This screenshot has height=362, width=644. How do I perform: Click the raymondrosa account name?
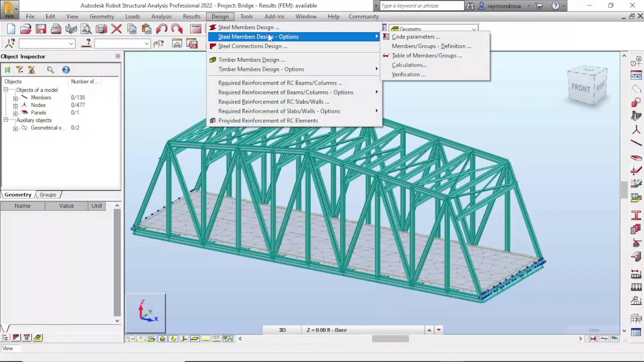click(505, 6)
